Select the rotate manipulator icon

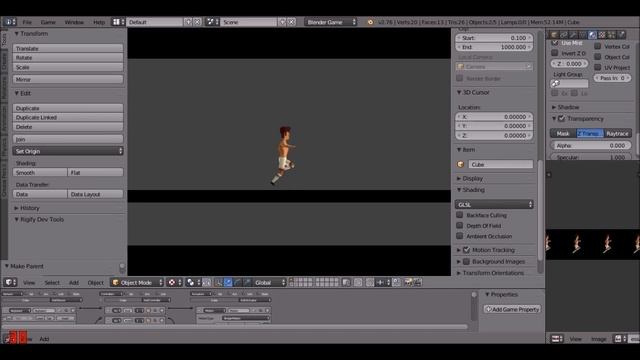(x=238, y=282)
